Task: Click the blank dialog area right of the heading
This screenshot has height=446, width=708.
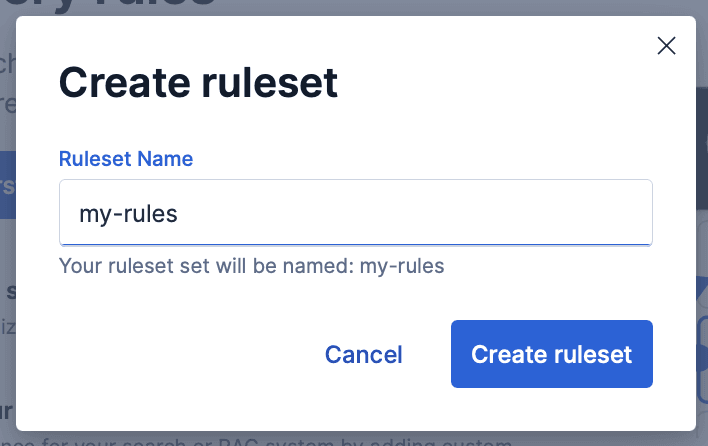Action: (500, 83)
